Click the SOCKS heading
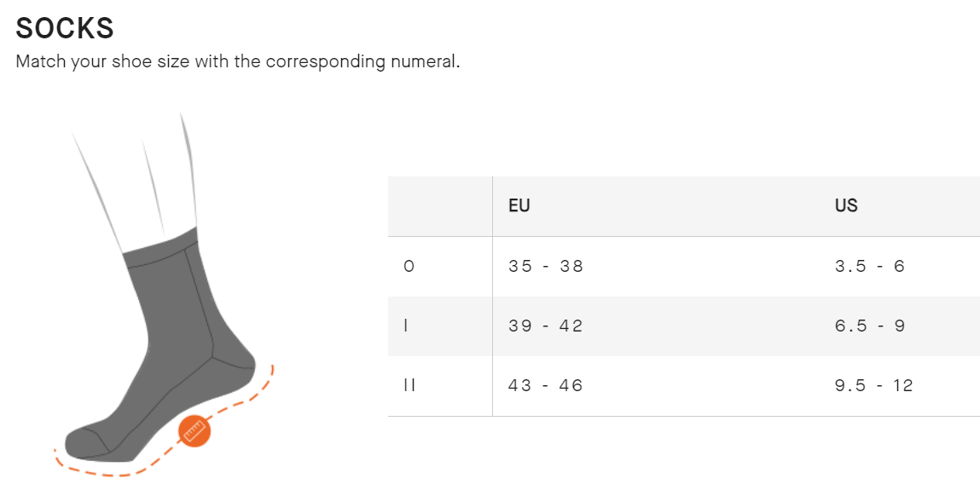This screenshot has height=496, width=980. click(x=65, y=29)
